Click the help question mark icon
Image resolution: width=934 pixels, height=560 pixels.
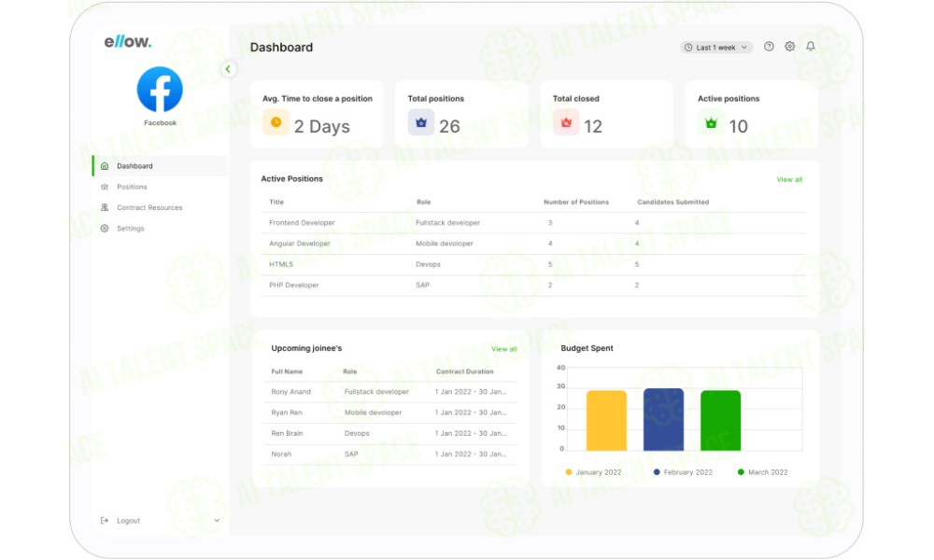[x=769, y=47]
